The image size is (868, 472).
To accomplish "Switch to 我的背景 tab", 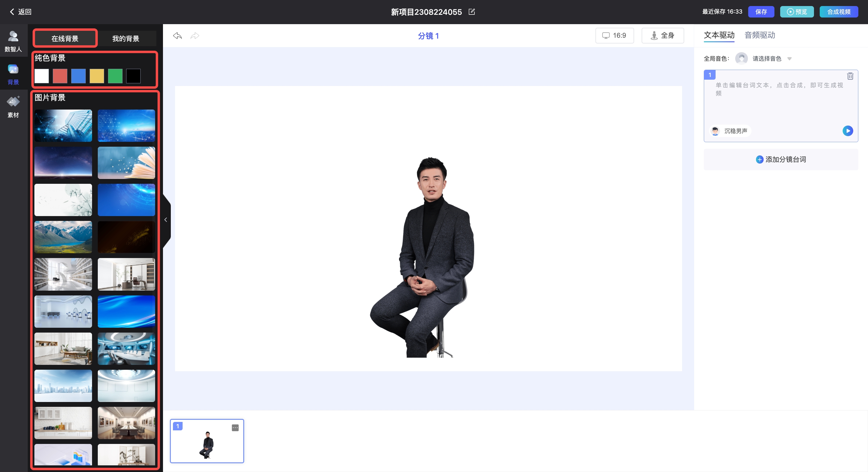I will coord(126,38).
